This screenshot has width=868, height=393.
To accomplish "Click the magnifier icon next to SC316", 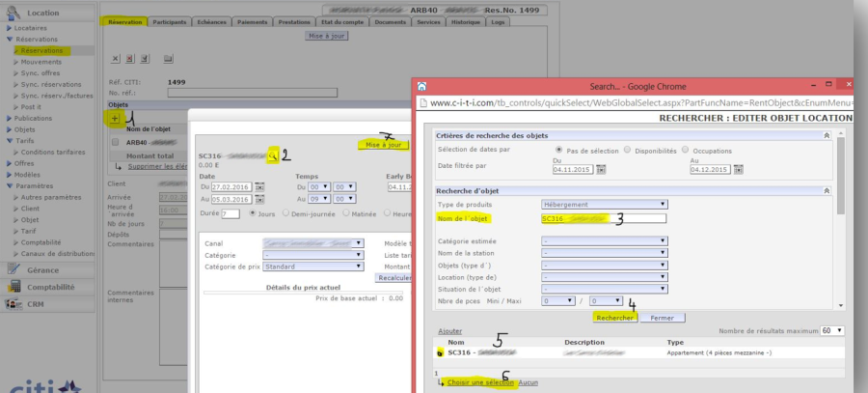I will coord(274,154).
